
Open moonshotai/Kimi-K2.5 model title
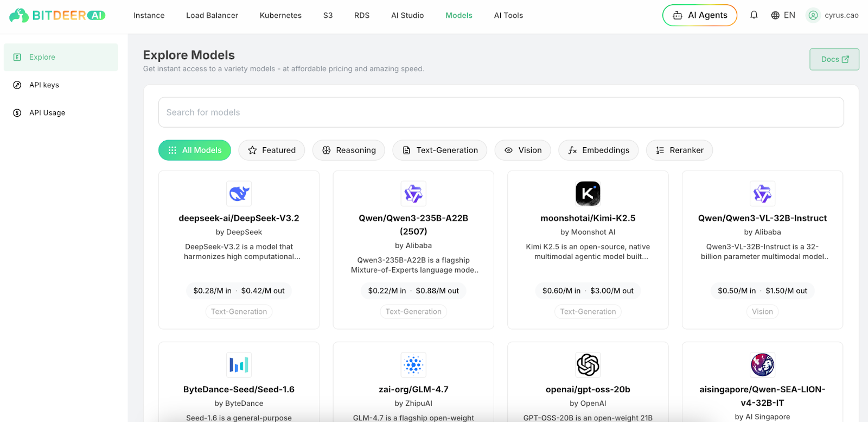click(x=588, y=218)
